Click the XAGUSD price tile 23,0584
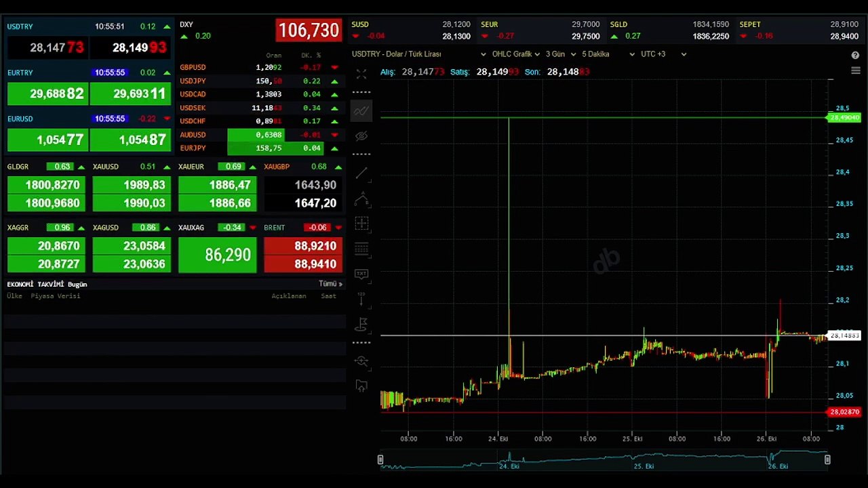Screen dimensions: 868x488 [132, 246]
